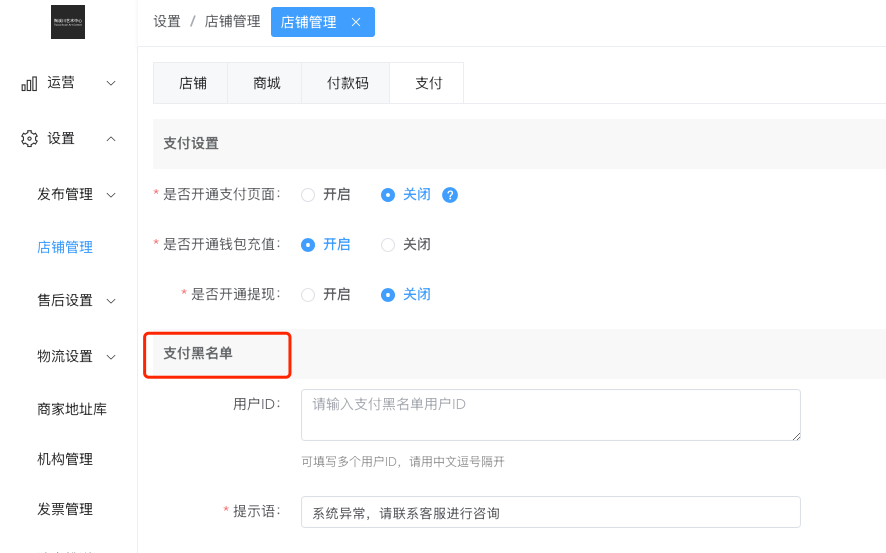Expand the 发布管理 submenu
The height and width of the screenshot is (553, 886).
click(111, 195)
